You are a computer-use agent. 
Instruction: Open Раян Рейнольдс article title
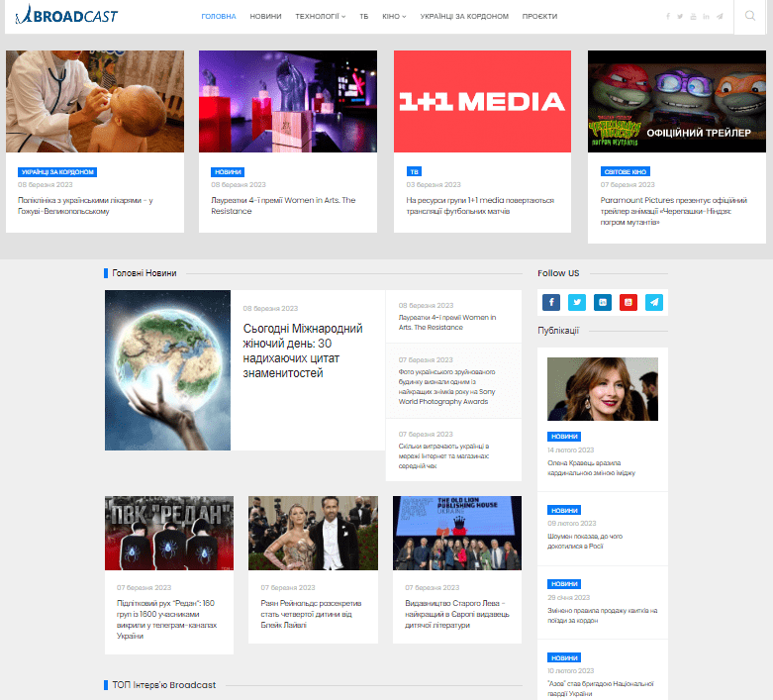(x=311, y=614)
